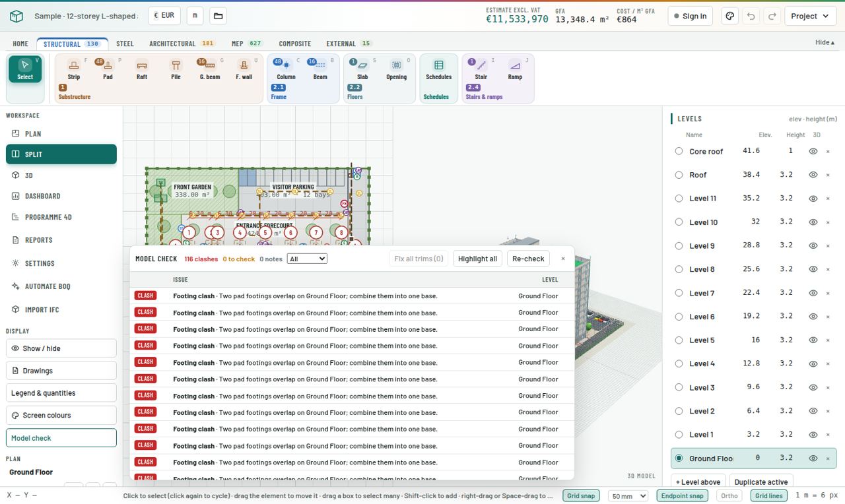Go to the 3D workspace view
The image size is (845, 504).
[x=61, y=175]
